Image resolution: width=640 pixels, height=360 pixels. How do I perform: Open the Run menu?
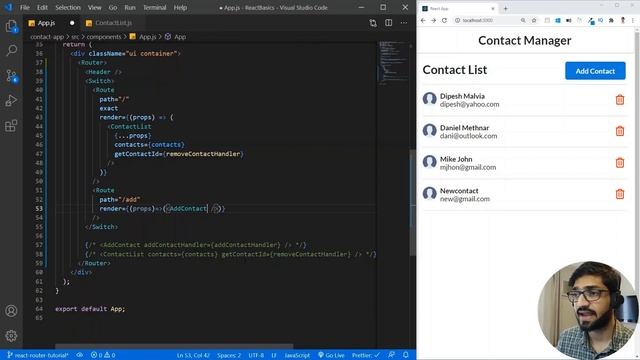pos(130,7)
